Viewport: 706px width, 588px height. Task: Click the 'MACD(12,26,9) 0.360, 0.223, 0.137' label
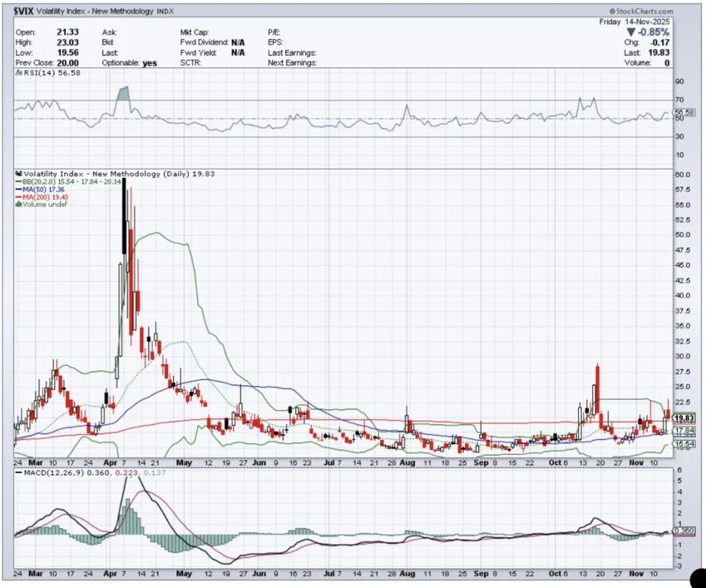pyautogui.click(x=95, y=473)
